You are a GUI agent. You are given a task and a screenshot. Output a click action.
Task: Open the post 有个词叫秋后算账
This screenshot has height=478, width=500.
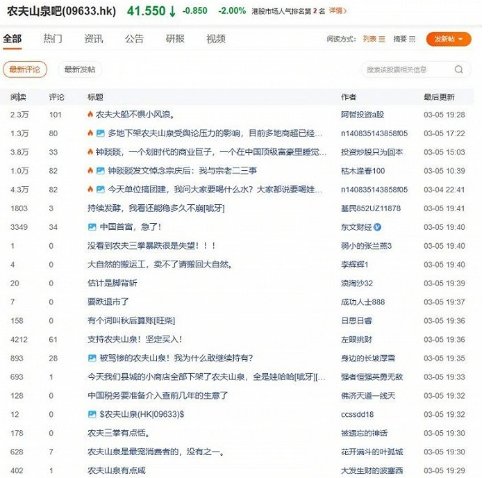(131, 321)
